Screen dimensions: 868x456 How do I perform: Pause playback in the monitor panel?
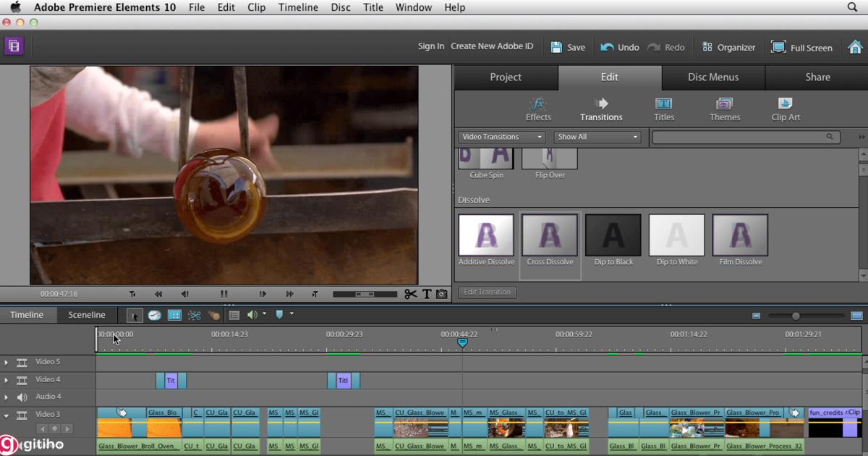point(224,294)
